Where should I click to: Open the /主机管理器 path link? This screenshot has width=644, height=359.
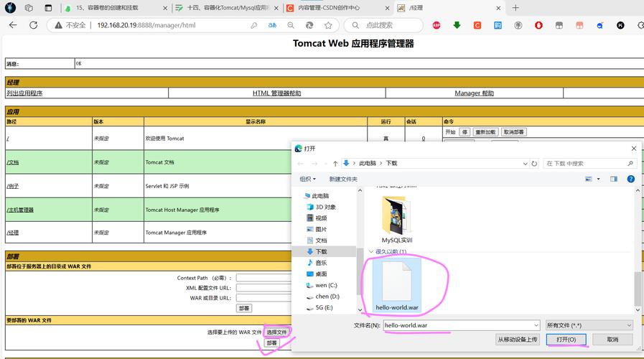point(20,210)
